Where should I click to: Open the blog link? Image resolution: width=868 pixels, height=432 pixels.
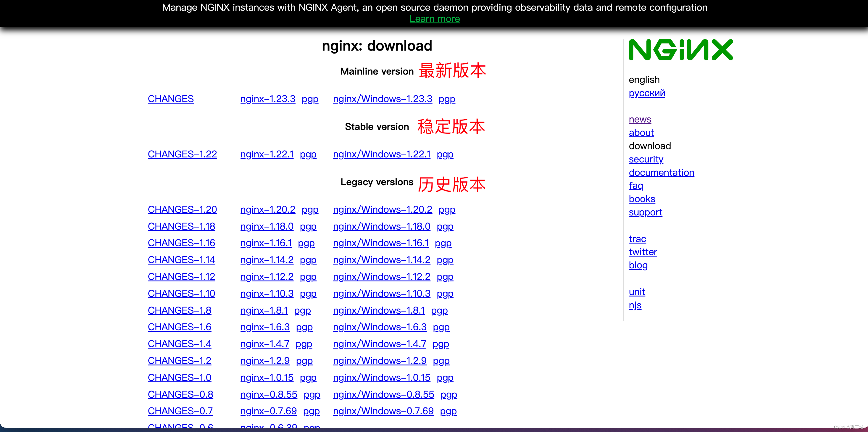pos(638,265)
